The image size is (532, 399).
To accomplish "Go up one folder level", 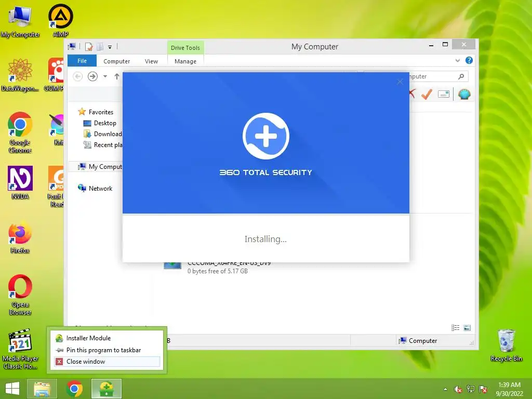I will coord(117,76).
